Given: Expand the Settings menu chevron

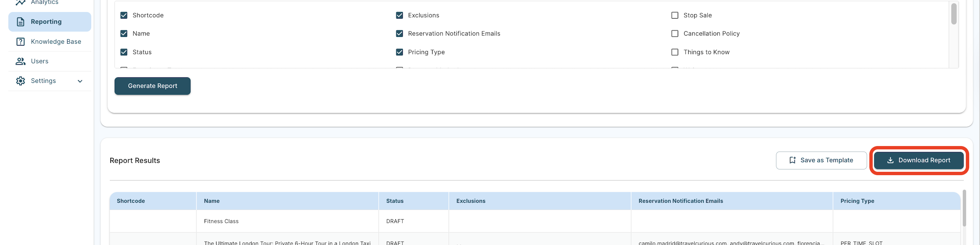Looking at the screenshot, I should (80, 81).
